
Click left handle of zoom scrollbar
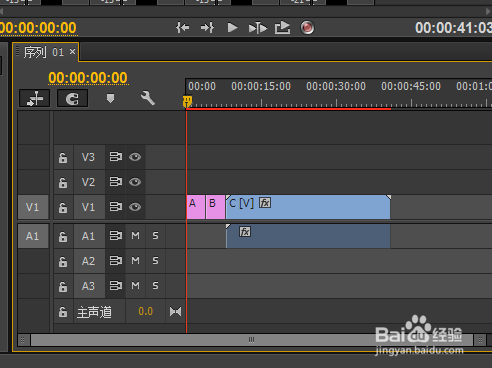23,340
